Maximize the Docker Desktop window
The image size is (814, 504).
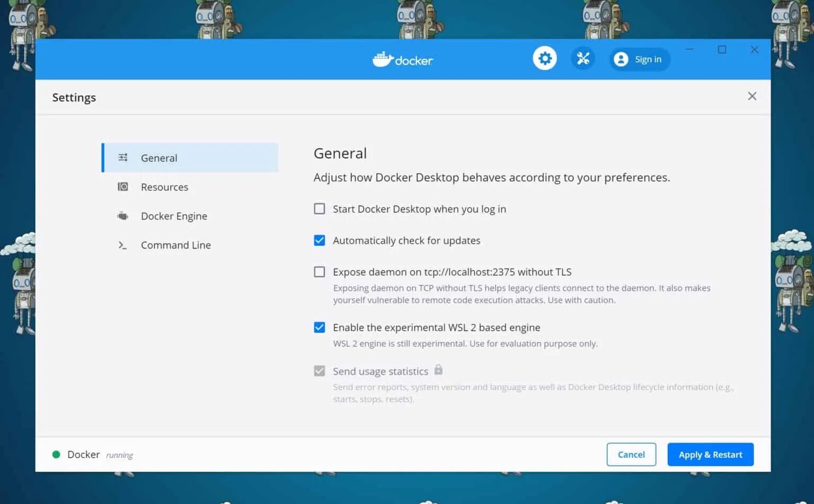[722, 49]
